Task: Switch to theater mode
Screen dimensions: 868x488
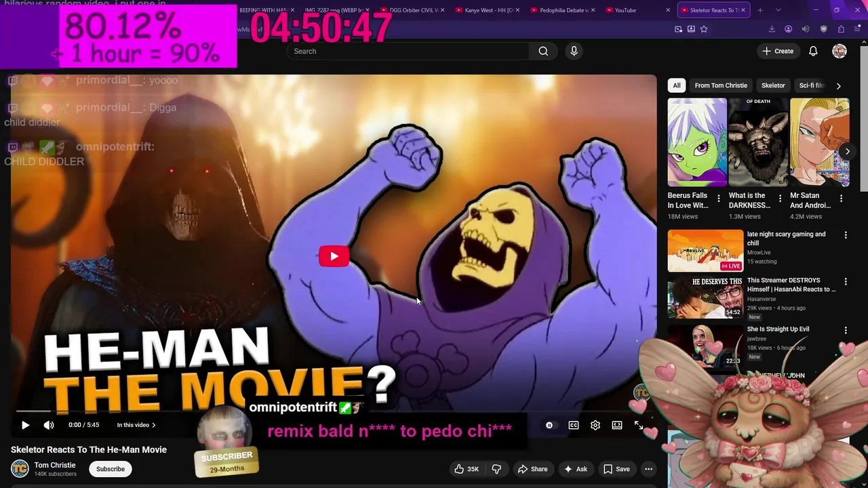Action: click(x=617, y=425)
